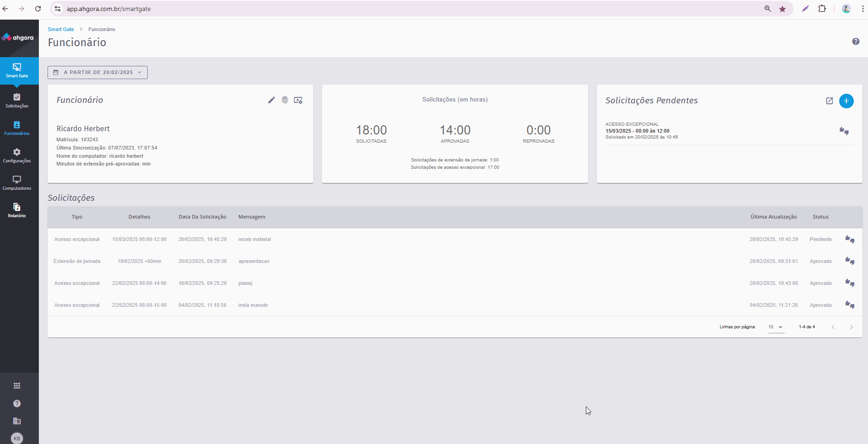This screenshot has height=444, width=868.
Task: Click thumbs icon on the 'receb material' row
Action: click(x=850, y=239)
